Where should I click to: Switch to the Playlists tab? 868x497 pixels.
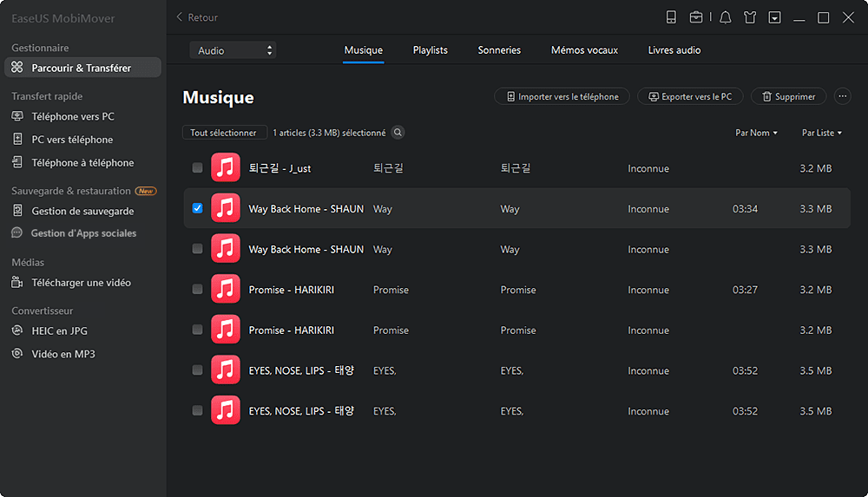(430, 50)
